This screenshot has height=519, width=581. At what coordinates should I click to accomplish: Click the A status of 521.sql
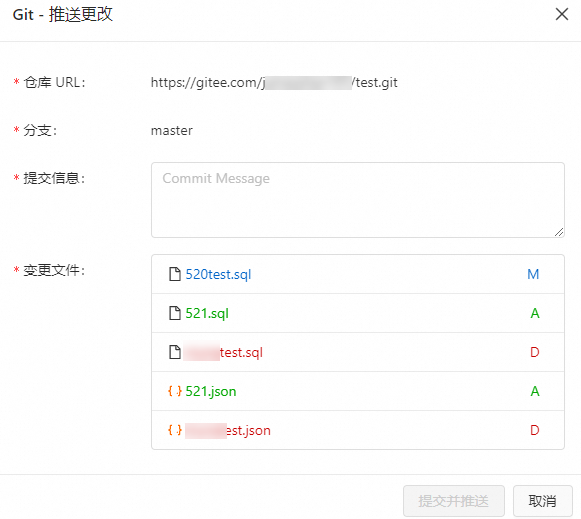tap(535, 313)
